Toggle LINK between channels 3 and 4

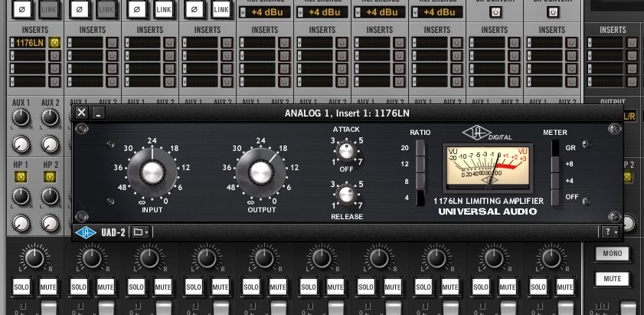pos(164,9)
